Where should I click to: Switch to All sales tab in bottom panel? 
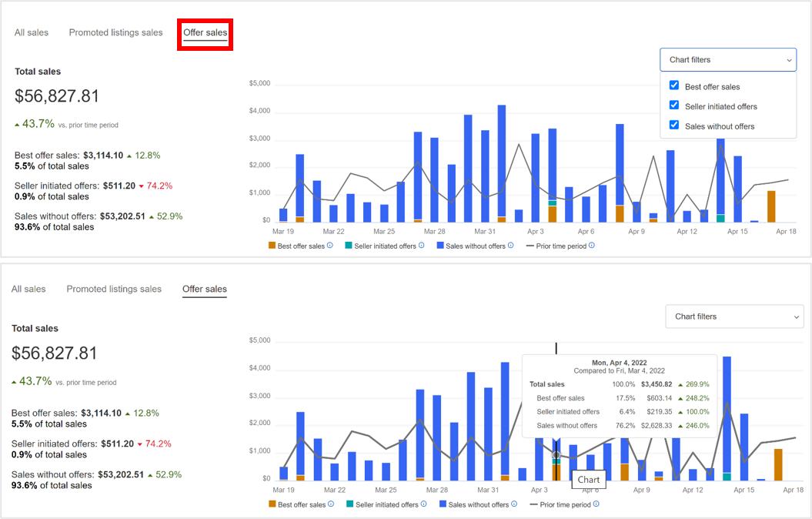tap(28, 289)
